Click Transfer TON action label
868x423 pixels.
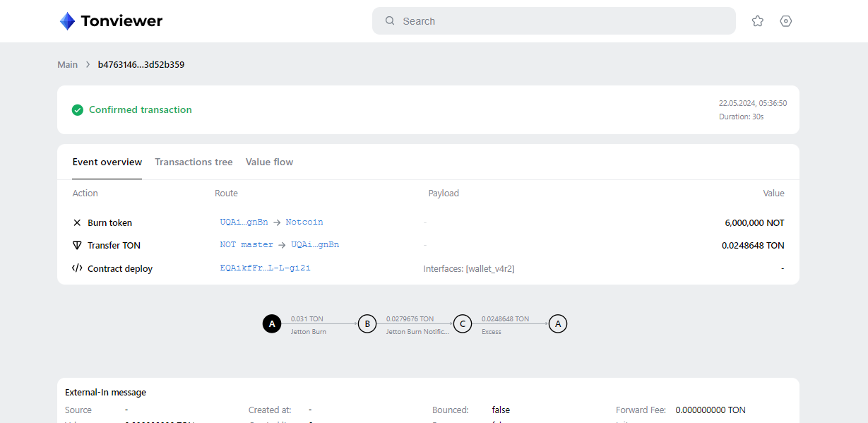pos(114,246)
